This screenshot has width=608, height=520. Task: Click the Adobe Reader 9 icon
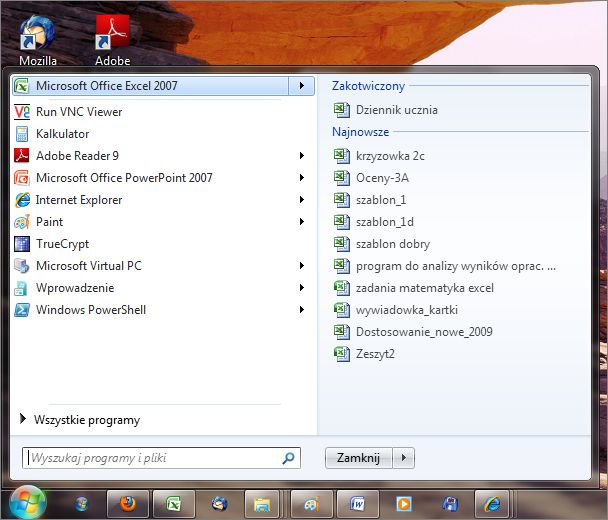click(x=22, y=155)
